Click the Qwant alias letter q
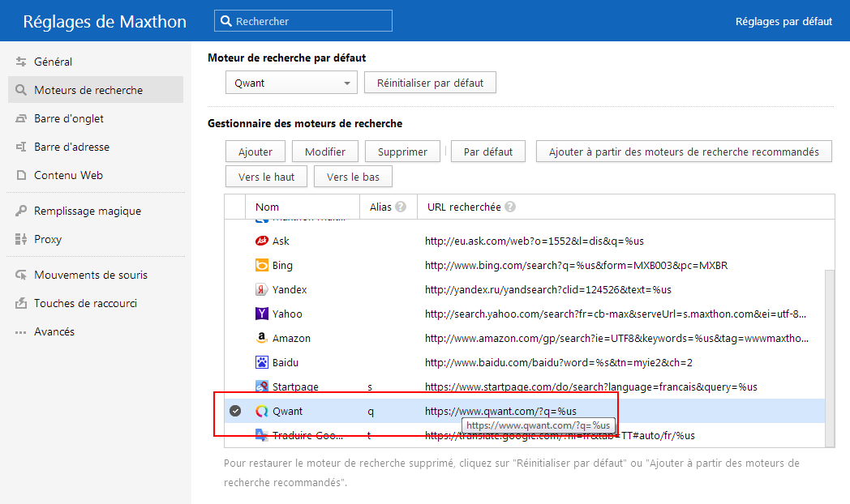Screen dimensions: 850x504 (x=370, y=412)
